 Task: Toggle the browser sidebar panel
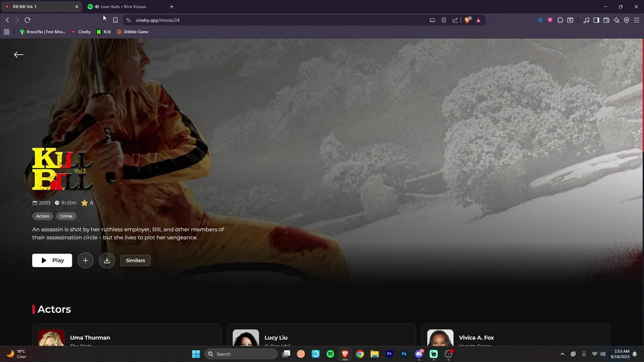click(x=596, y=20)
